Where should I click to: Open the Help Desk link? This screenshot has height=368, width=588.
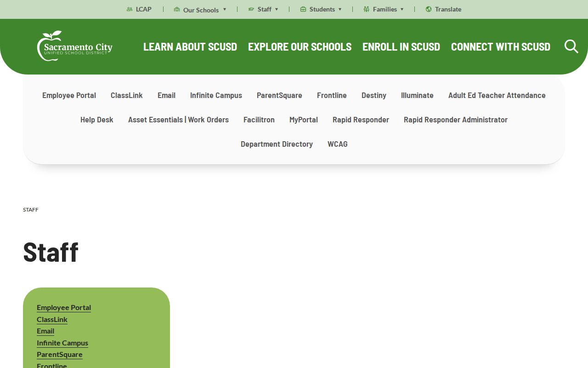pos(97,120)
